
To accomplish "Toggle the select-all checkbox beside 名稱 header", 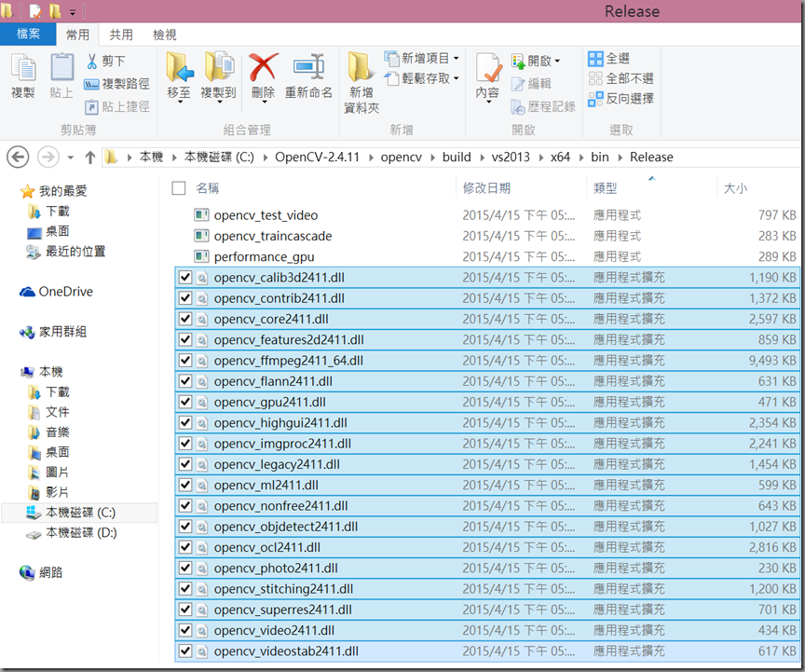I will click(179, 188).
